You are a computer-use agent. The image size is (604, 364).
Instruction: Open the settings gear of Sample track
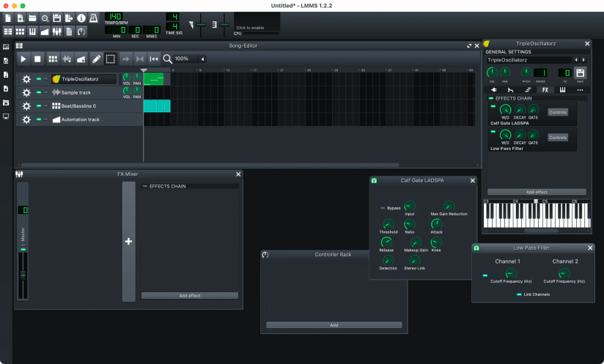26,93
